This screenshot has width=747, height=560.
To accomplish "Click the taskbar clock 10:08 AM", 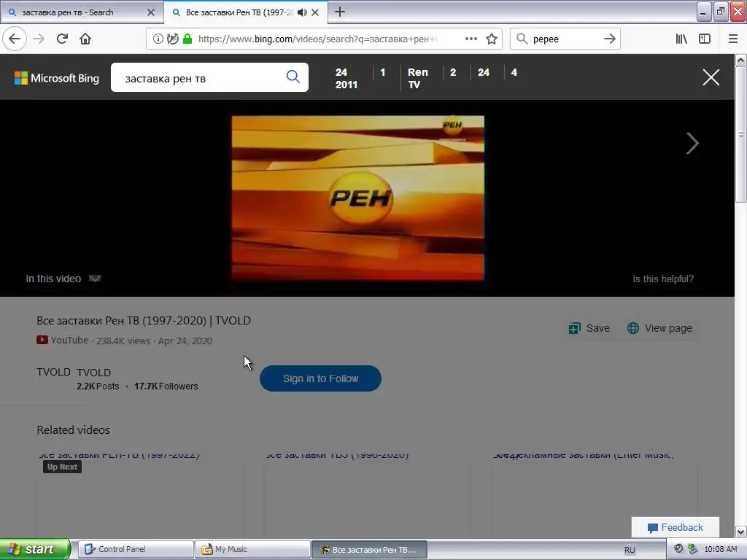I will point(720,549).
